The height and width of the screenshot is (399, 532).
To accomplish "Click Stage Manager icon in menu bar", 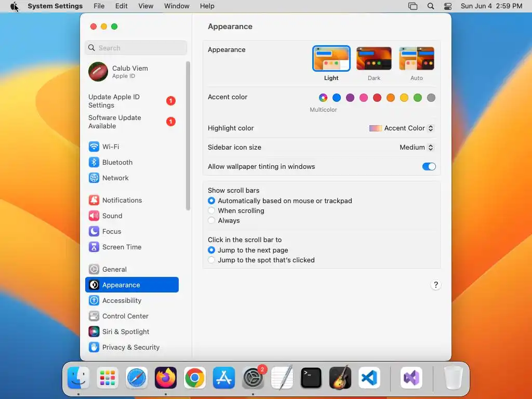I will (x=413, y=6).
